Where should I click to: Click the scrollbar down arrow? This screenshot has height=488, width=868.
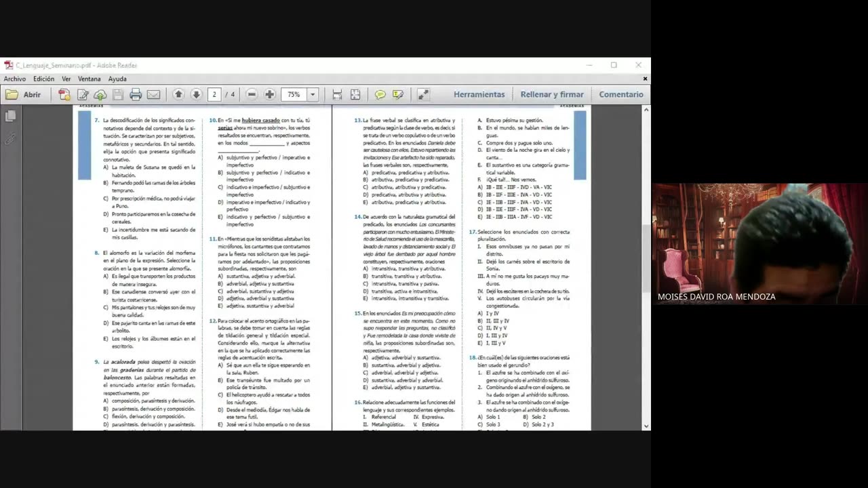click(x=646, y=426)
